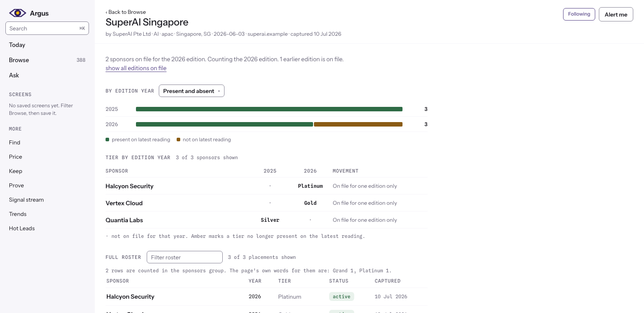This screenshot has width=644, height=313.
Task: Open Browse in the sidebar
Action: coord(19,60)
